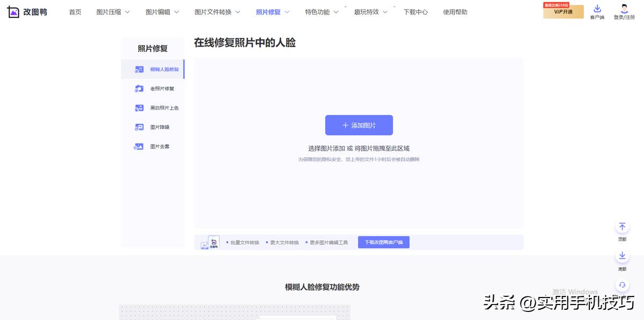
Task: Open the 趣玩特效 dropdown menu
Action: point(368,12)
